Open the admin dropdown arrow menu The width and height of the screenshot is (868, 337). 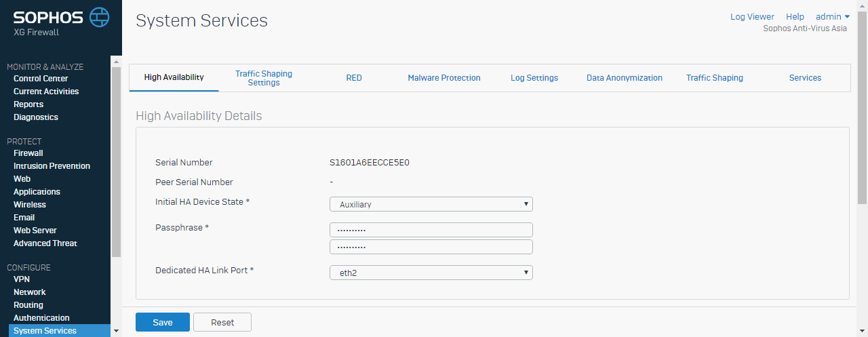pyautogui.click(x=847, y=17)
